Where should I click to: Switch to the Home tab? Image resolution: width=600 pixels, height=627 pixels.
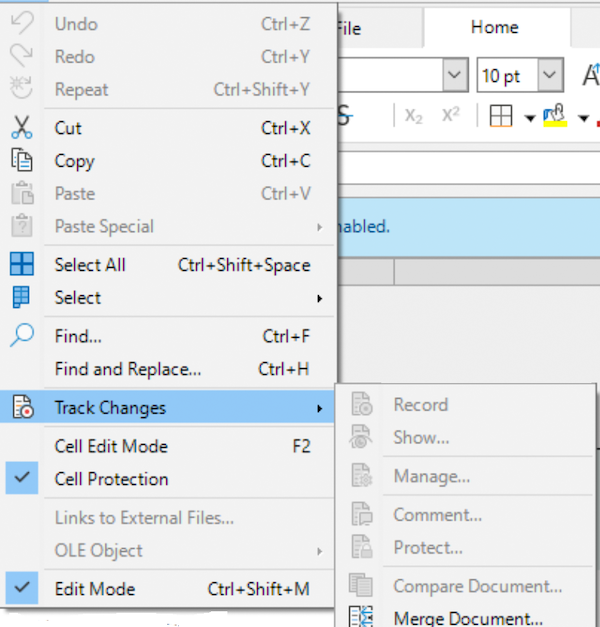pyautogui.click(x=495, y=27)
